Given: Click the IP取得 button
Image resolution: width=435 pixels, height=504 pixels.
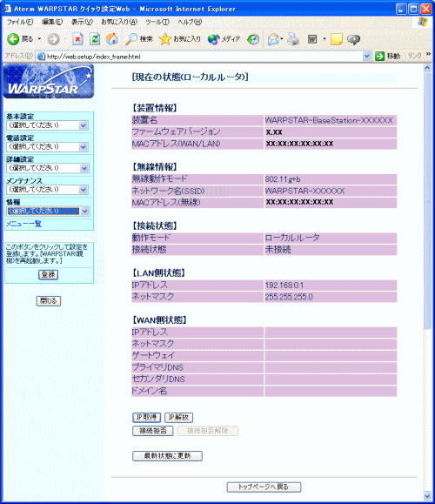Looking at the screenshot, I should [x=146, y=418].
